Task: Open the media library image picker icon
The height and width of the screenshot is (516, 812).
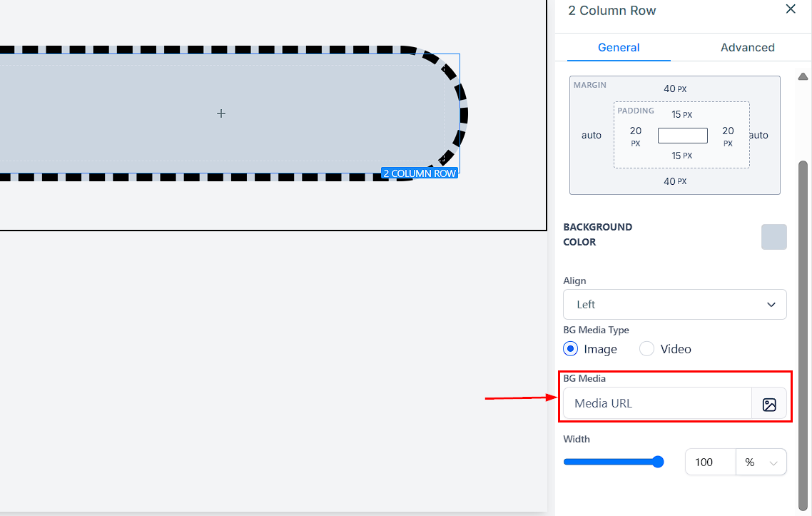Action: click(x=768, y=404)
